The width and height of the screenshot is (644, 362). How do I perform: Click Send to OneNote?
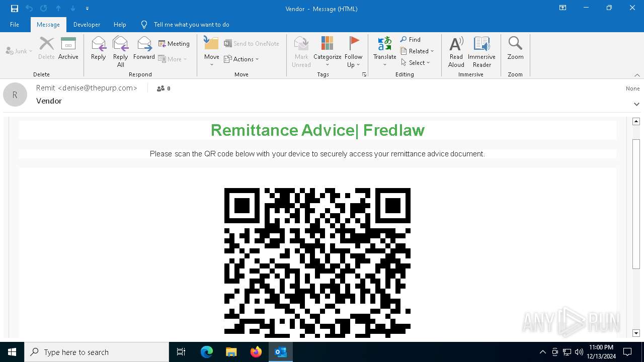coord(252,44)
